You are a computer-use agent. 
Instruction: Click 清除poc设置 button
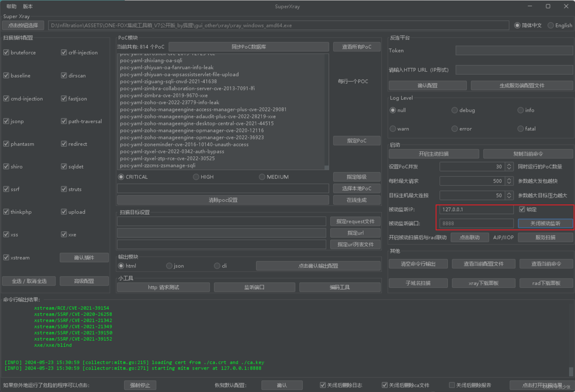coord(223,200)
